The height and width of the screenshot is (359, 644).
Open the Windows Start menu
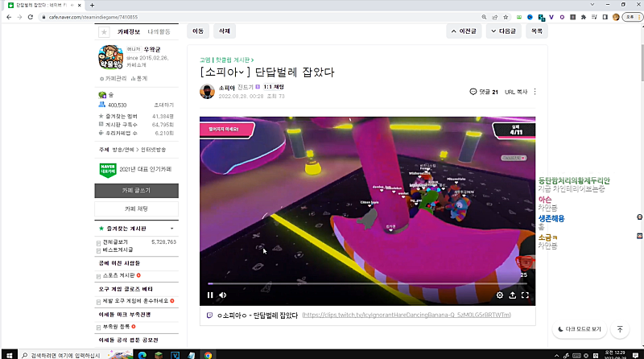pyautogui.click(x=10, y=355)
